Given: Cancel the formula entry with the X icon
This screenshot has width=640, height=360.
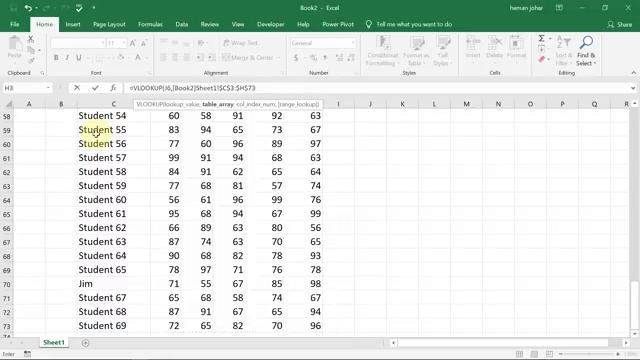Looking at the screenshot, I should (77, 88).
